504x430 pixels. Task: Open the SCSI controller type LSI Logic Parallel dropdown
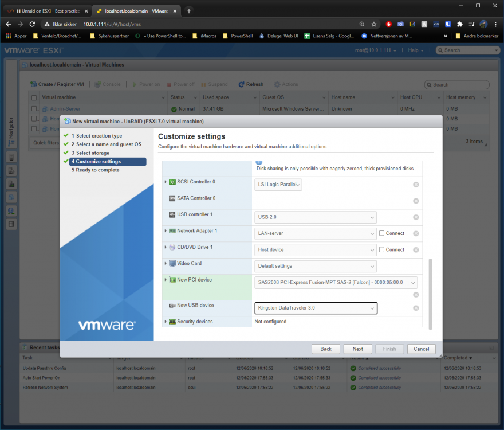tap(278, 185)
